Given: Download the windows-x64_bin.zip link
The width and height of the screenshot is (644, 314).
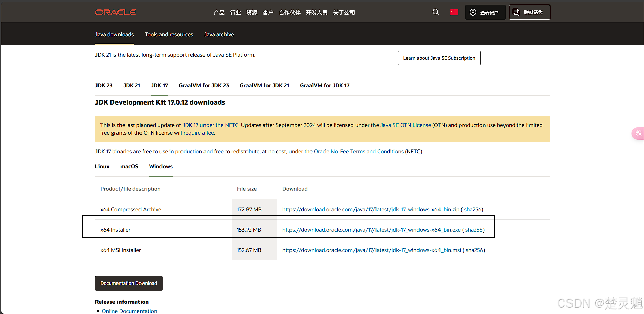Looking at the screenshot, I should (371, 209).
